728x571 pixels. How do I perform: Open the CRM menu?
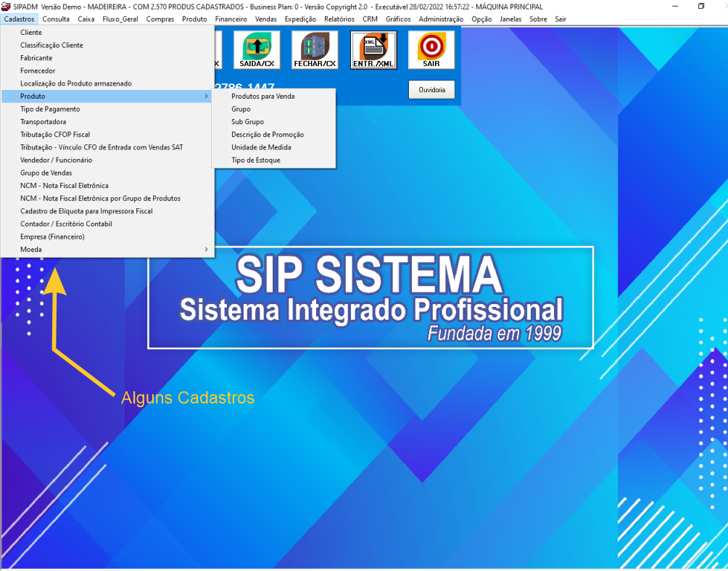[370, 19]
